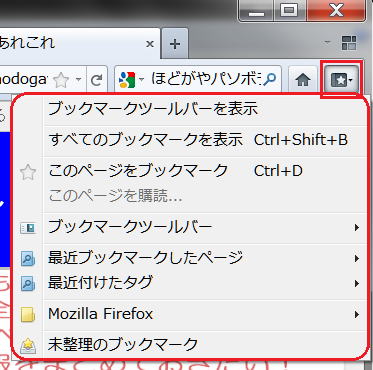Click the toolbar icon beside ブックマークツールバー
The height and width of the screenshot is (370, 373).
coord(28,228)
